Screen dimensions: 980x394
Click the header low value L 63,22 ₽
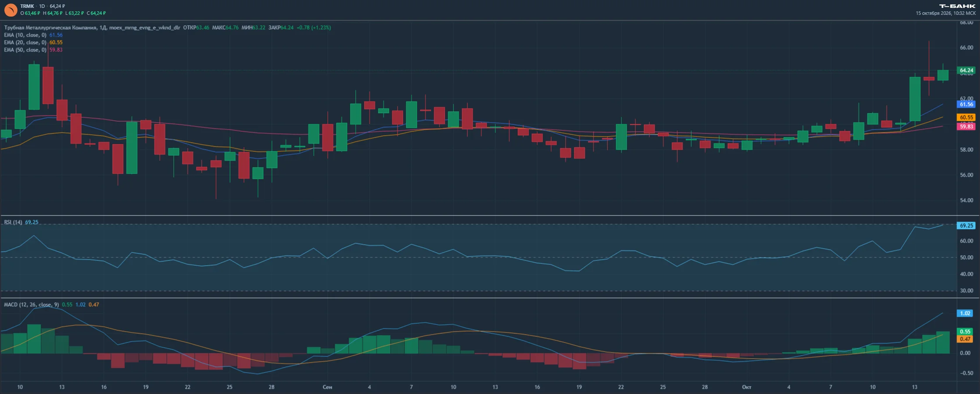click(x=75, y=13)
